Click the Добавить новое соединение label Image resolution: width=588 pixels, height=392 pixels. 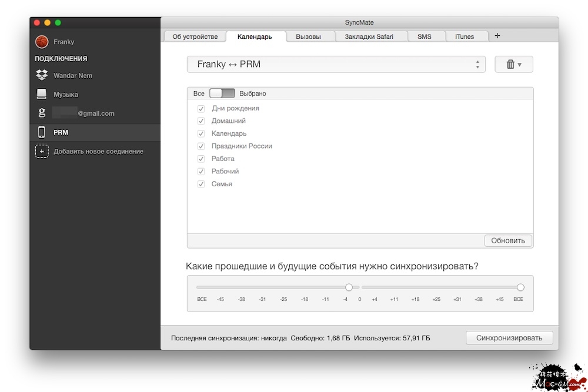(x=98, y=152)
